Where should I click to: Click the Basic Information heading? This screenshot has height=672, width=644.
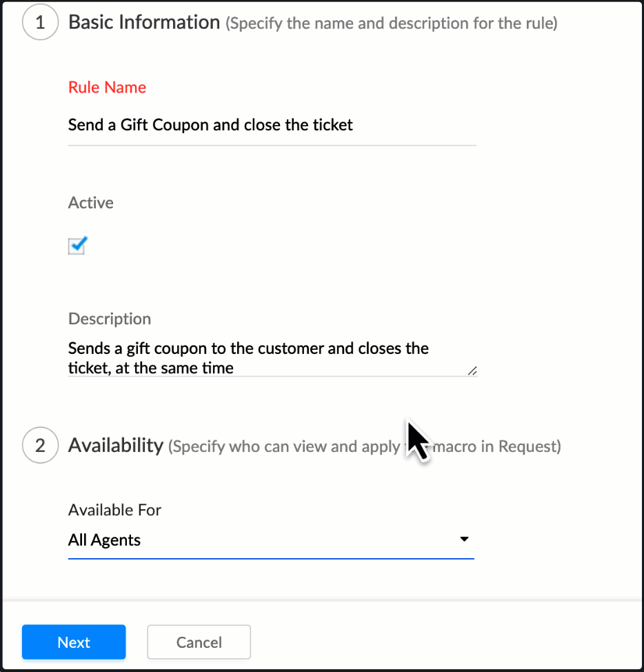tap(144, 22)
